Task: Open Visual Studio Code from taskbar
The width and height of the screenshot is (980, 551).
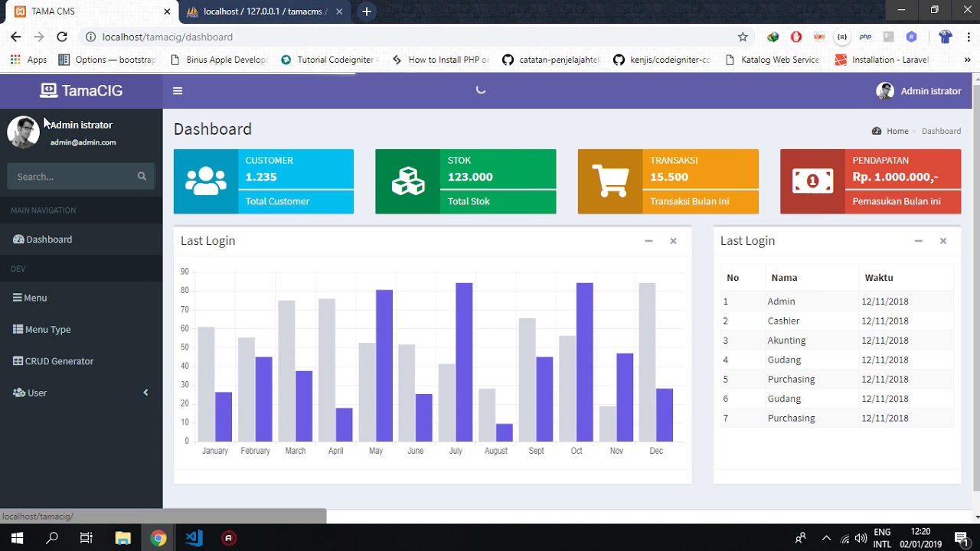Action: pos(193,538)
